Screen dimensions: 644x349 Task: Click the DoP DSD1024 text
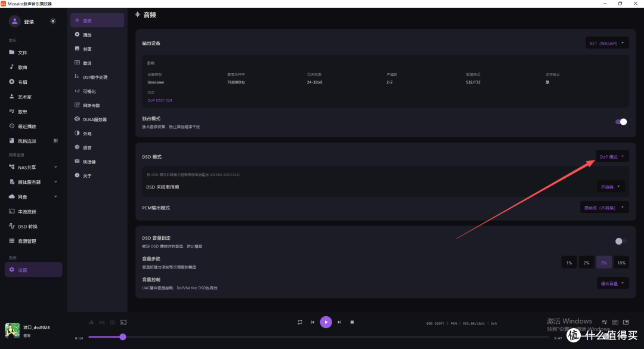[x=160, y=100]
